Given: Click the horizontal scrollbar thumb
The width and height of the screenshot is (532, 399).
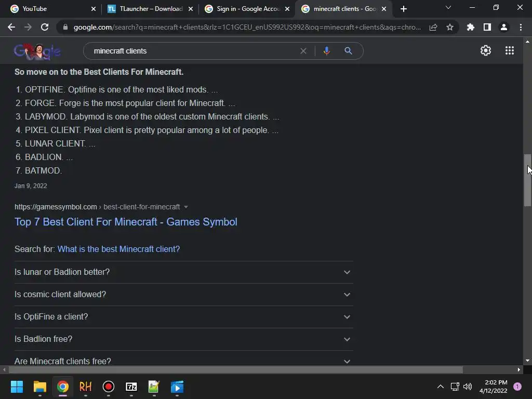Looking at the screenshot, I should (236, 369).
